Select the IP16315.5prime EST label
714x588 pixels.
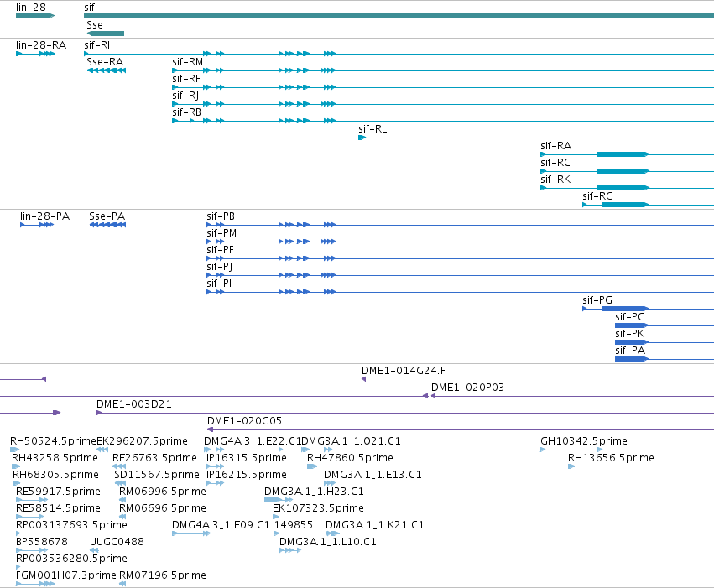pyautogui.click(x=247, y=458)
